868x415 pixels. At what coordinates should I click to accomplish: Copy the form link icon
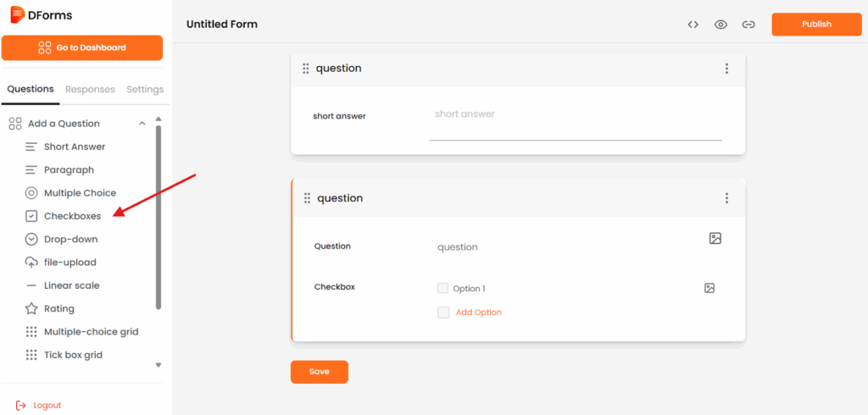(748, 25)
